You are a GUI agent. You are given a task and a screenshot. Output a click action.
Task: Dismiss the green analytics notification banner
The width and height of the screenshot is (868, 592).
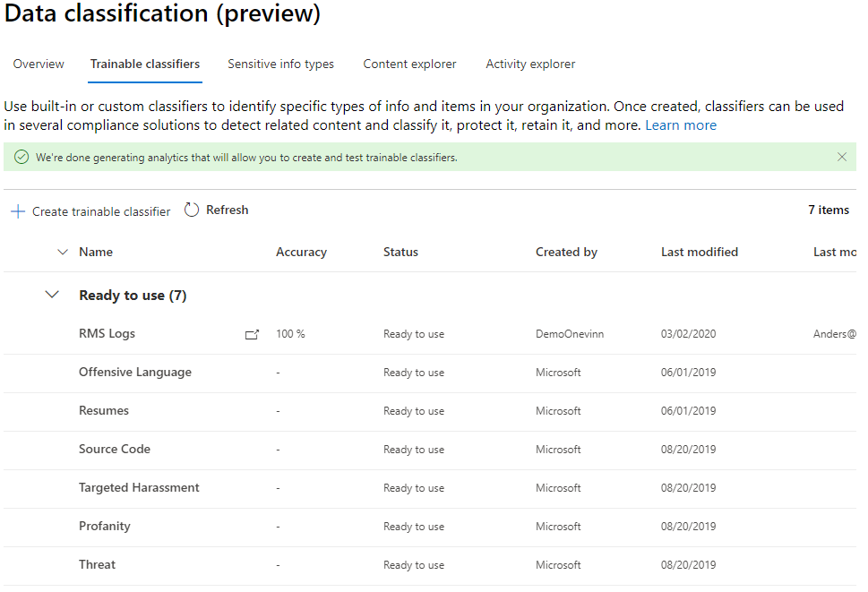841,157
